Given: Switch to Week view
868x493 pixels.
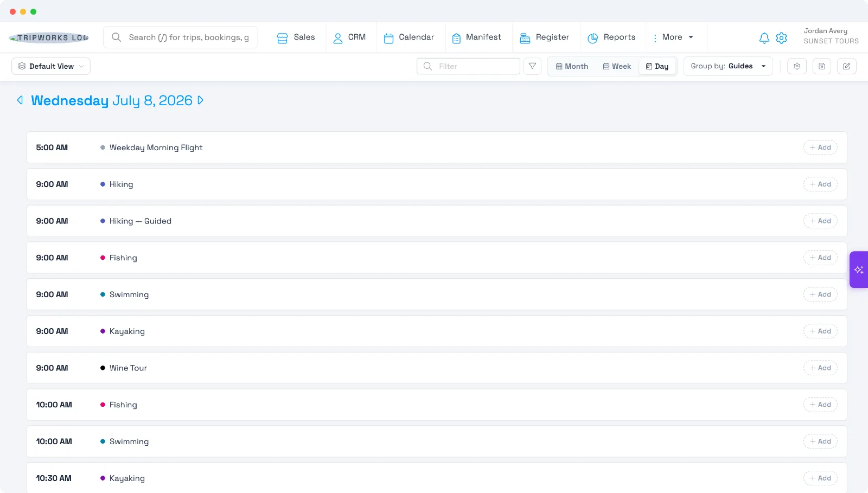Looking at the screenshot, I should pyautogui.click(x=617, y=66).
